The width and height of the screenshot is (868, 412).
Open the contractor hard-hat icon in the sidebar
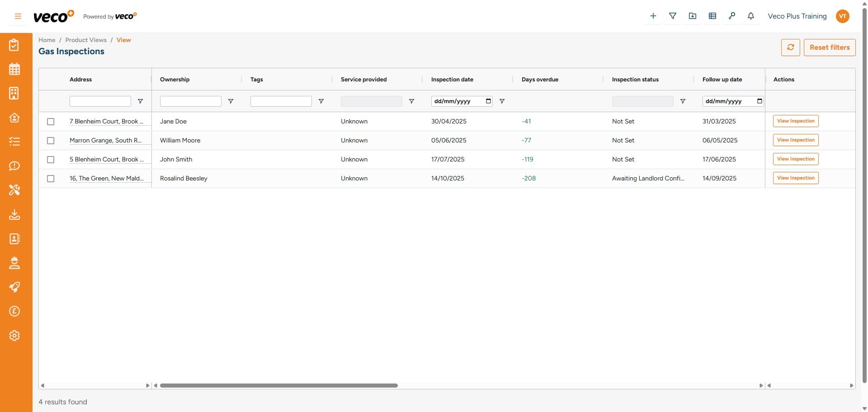(x=15, y=263)
